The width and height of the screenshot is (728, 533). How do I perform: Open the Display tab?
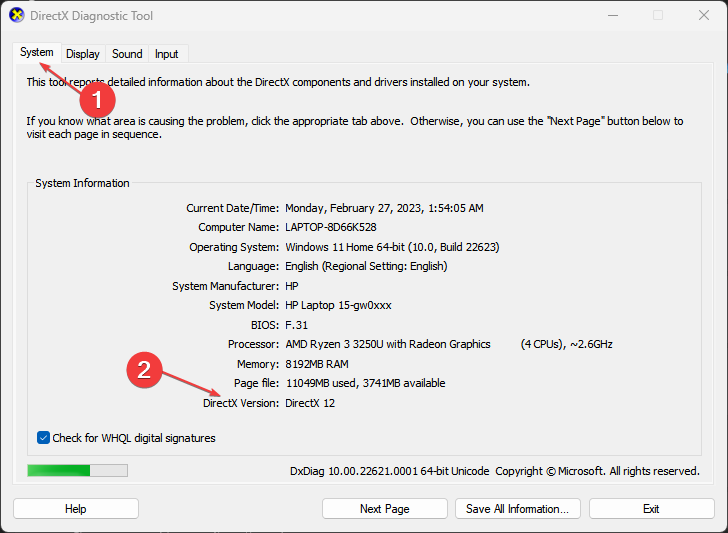(83, 54)
